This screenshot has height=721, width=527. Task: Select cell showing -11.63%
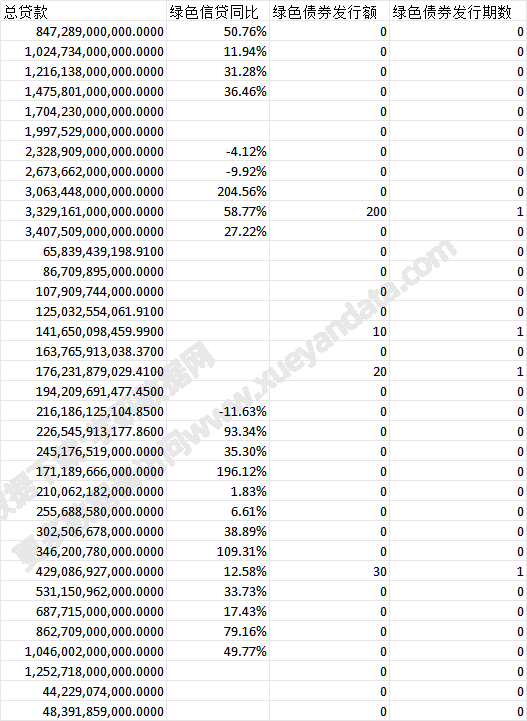pos(218,412)
